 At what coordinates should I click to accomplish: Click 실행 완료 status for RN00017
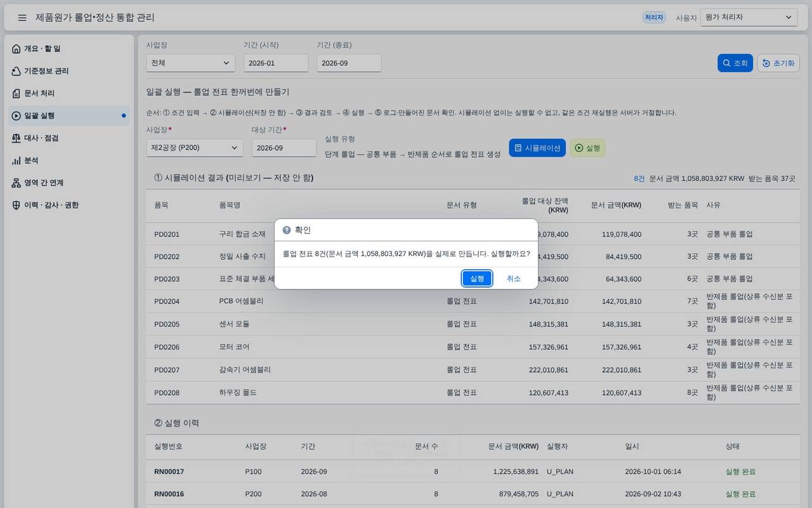[x=740, y=472]
